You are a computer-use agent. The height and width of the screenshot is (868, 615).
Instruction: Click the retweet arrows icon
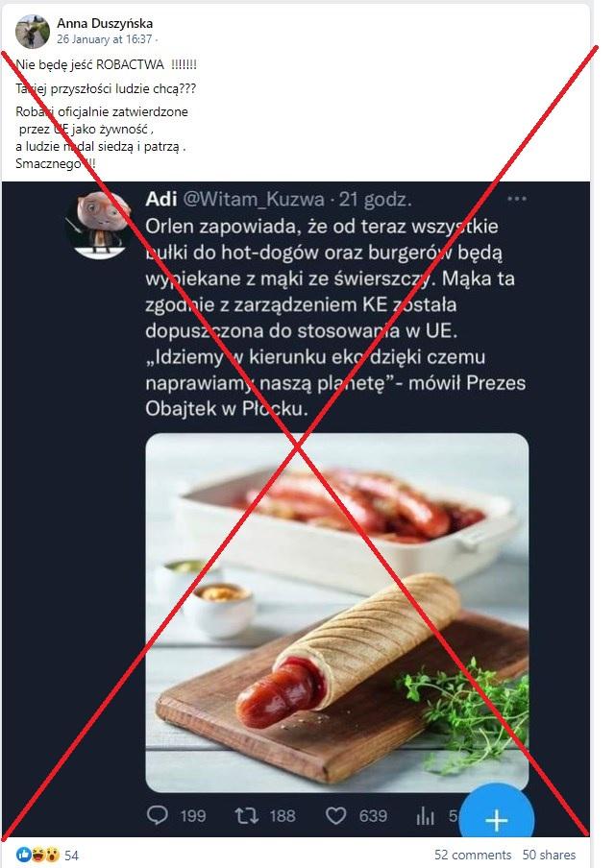246,815
